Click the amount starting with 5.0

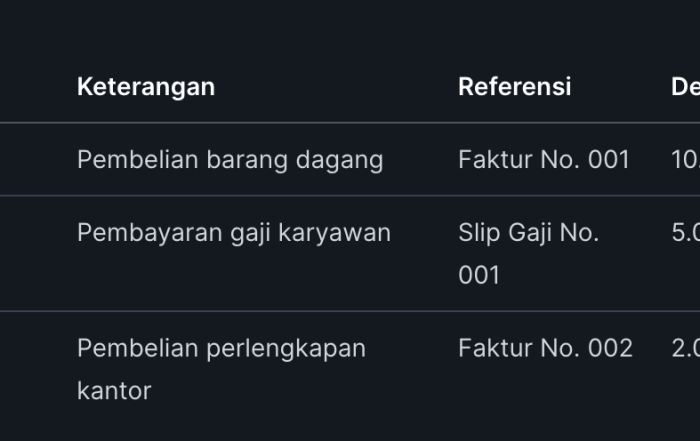(x=685, y=233)
